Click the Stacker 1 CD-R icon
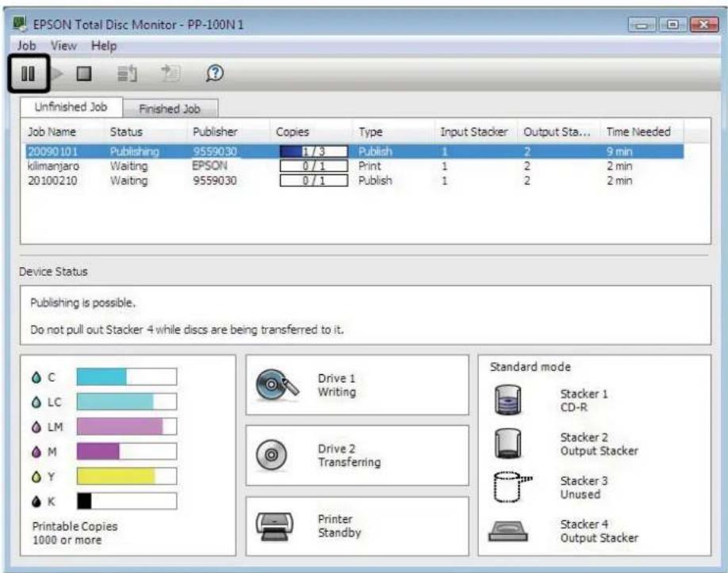The width and height of the screenshot is (728, 573). coord(508,400)
